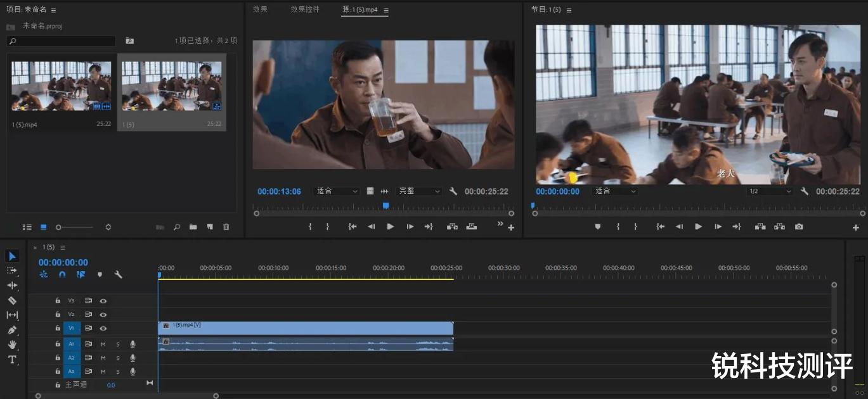Click Mark In brace in Source monitor
The width and height of the screenshot is (868, 399).
pyautogui.click(x=310, y=227)
